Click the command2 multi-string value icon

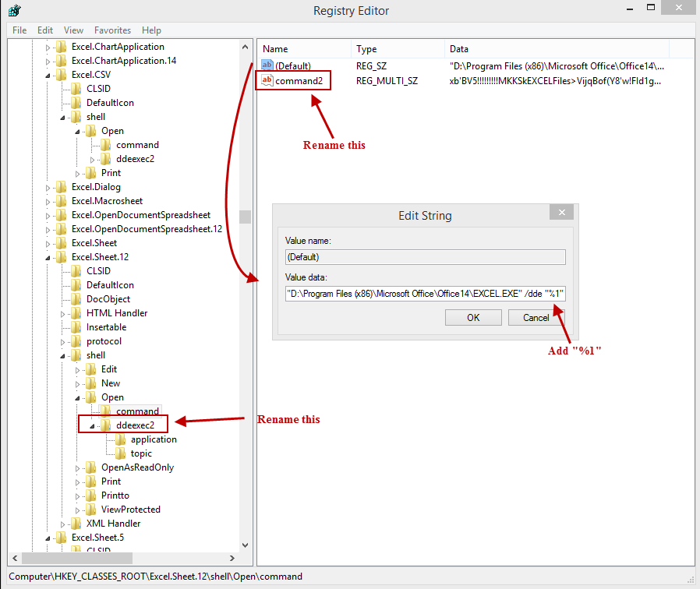[267, 80]
